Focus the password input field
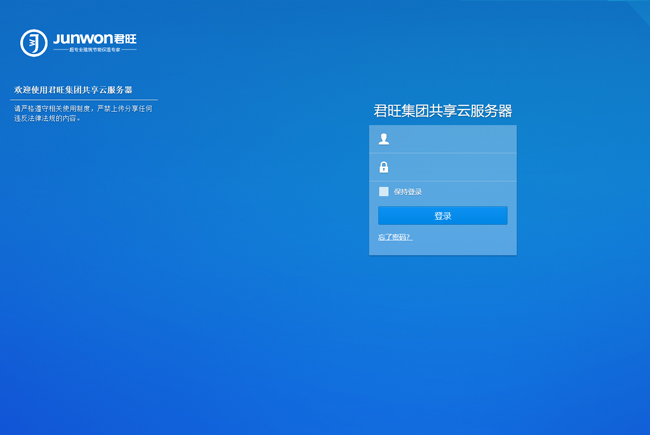This screenshot has height=435, width=650. [x=443, y=167]
